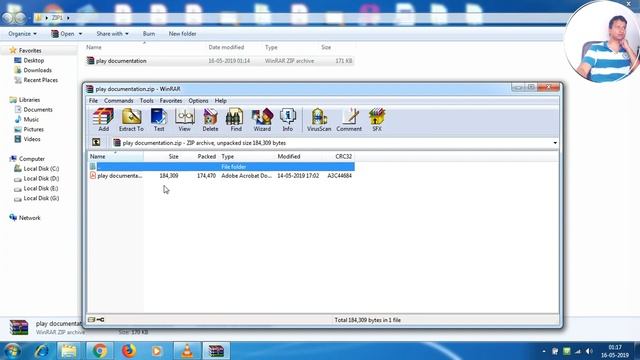Open Internet Explorer from the taskbar

[x=42, y=351]
